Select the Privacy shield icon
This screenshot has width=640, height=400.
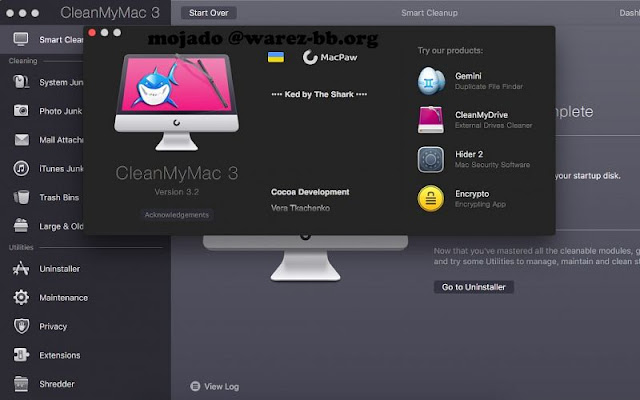[21, 326]
